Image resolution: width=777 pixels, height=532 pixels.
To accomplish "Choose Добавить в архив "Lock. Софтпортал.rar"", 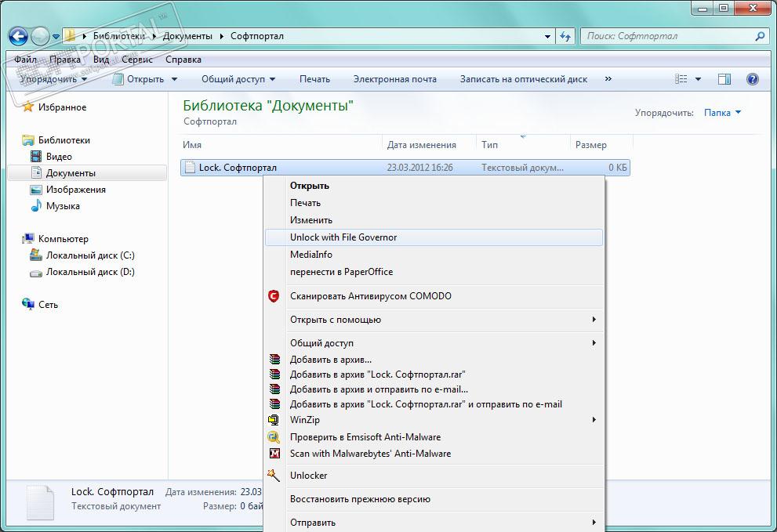I will [x=378, y=375].
